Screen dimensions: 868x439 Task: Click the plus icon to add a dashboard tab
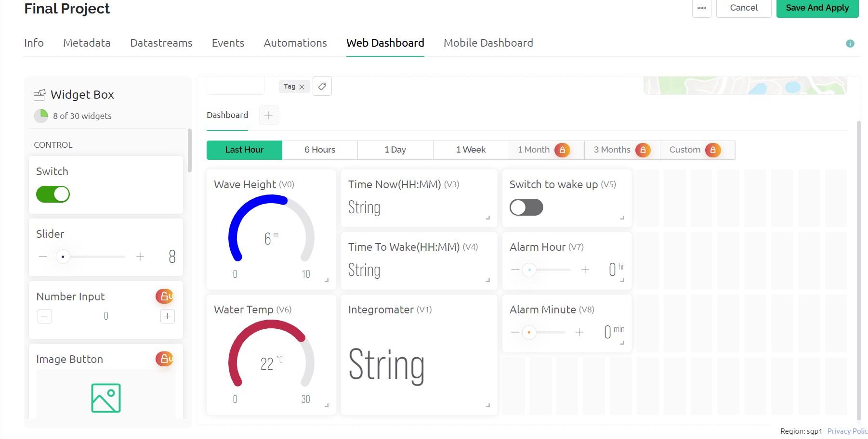point(268,115)
